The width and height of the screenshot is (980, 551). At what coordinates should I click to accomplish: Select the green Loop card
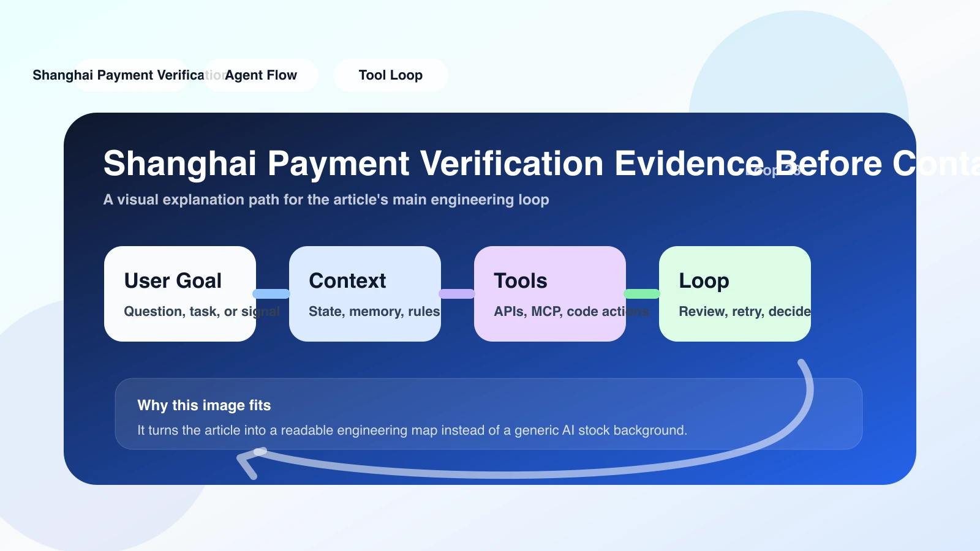pos(735,294)
